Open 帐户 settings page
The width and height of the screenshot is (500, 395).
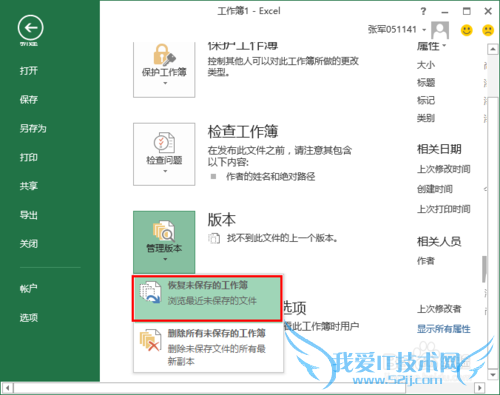[29, 288]
